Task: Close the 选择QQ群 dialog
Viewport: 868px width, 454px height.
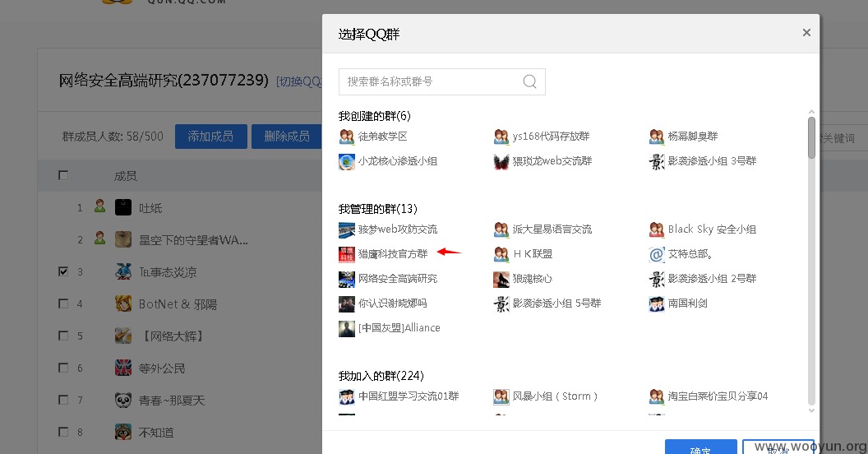Action: [x=806, y=33]
